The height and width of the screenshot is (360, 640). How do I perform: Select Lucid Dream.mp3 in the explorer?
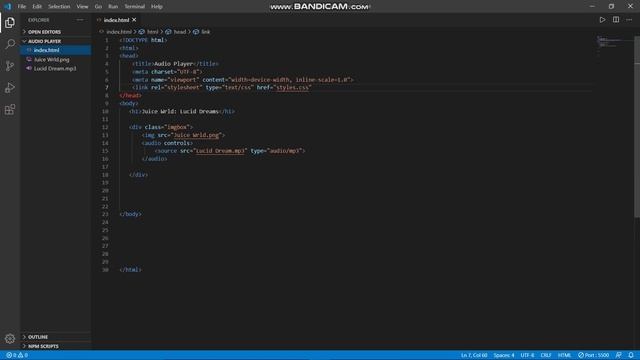(x=56, y=69)
